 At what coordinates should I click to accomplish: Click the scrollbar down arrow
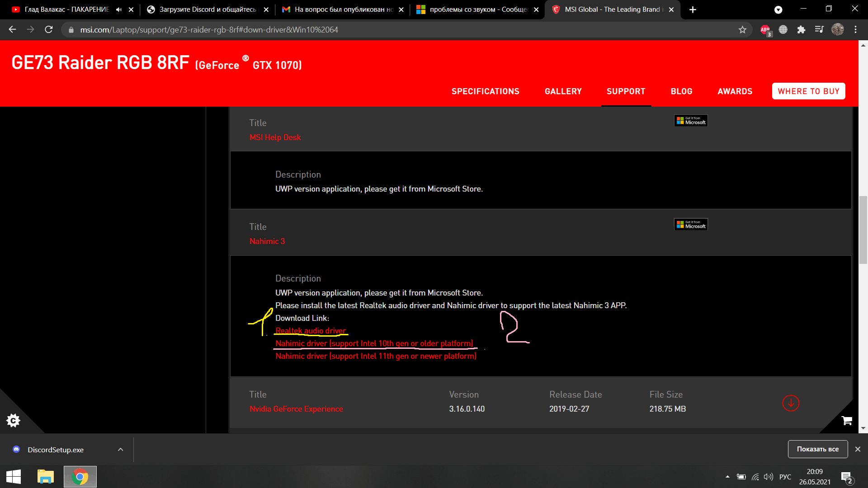(863, 428)
